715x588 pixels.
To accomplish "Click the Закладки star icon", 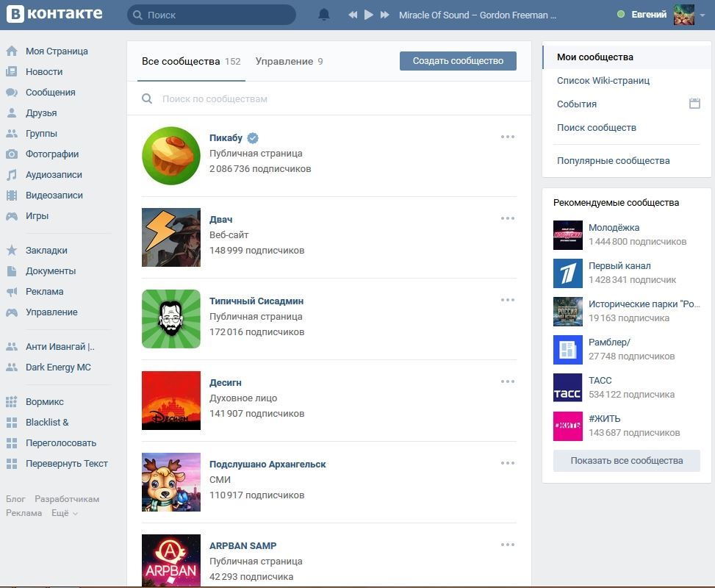I will [x=12, y=250].
